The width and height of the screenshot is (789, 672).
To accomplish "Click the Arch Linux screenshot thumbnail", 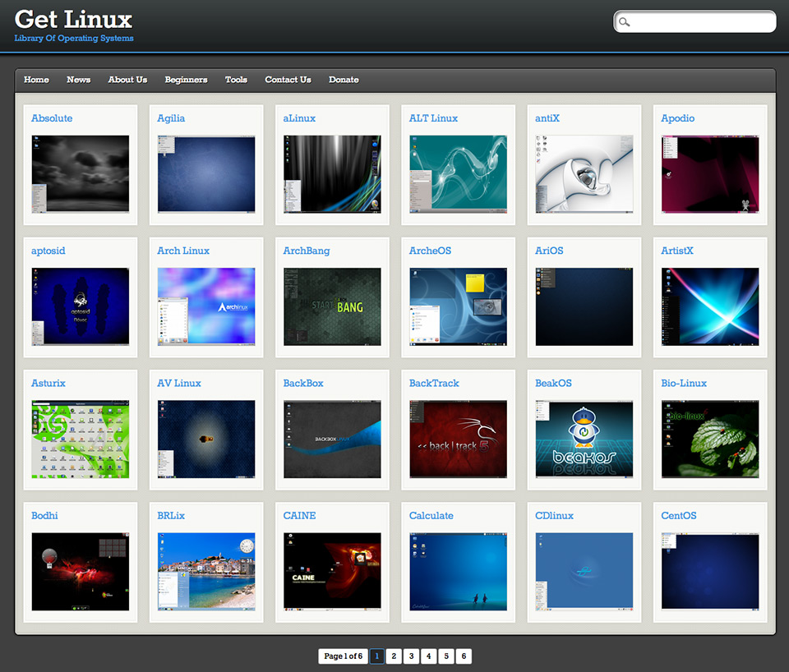I will pyautogui.click(x=206, y=306).
